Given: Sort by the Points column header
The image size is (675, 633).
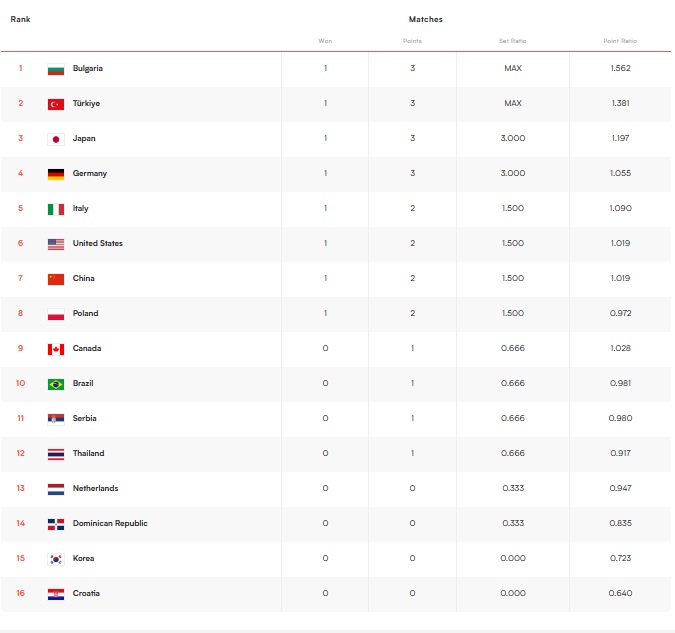Looking at the screenshot, I should (412, 41).
